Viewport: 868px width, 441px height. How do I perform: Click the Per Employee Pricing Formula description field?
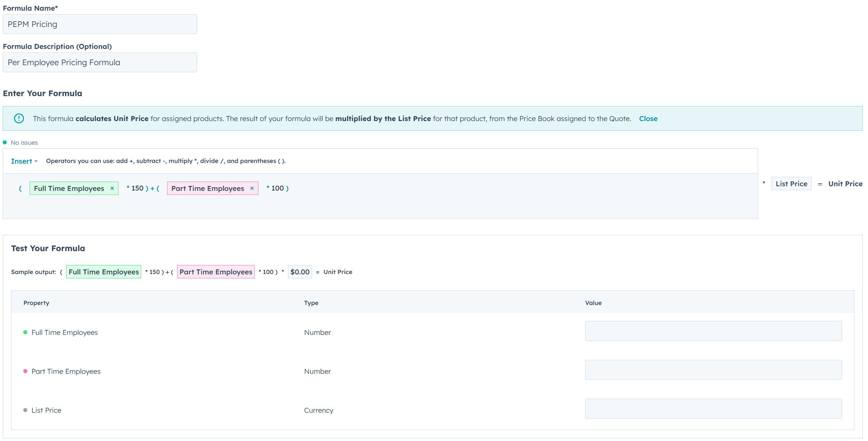tap(100, 62)
